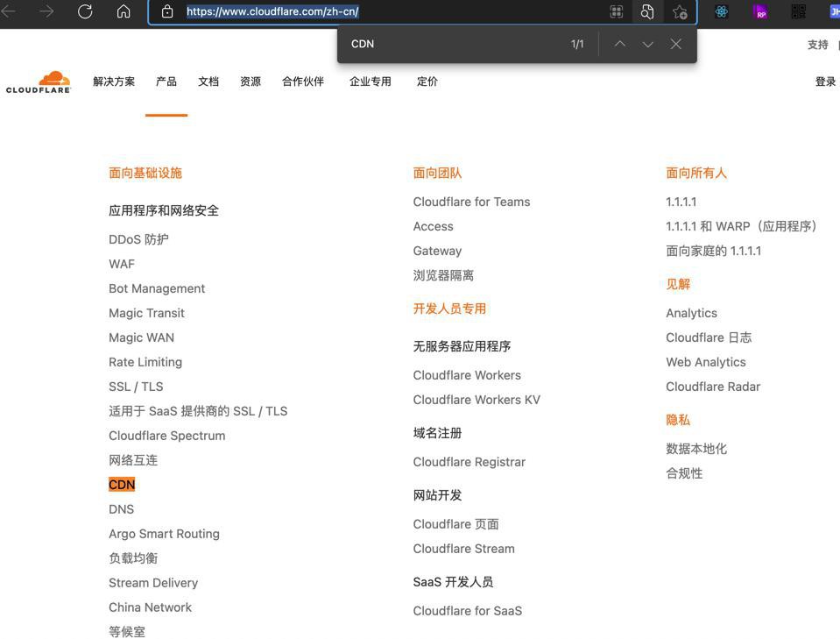The height and width of the screenshot is (639, 840).
Task: Open the 数据本地化 data localization link
Action: 696,449
